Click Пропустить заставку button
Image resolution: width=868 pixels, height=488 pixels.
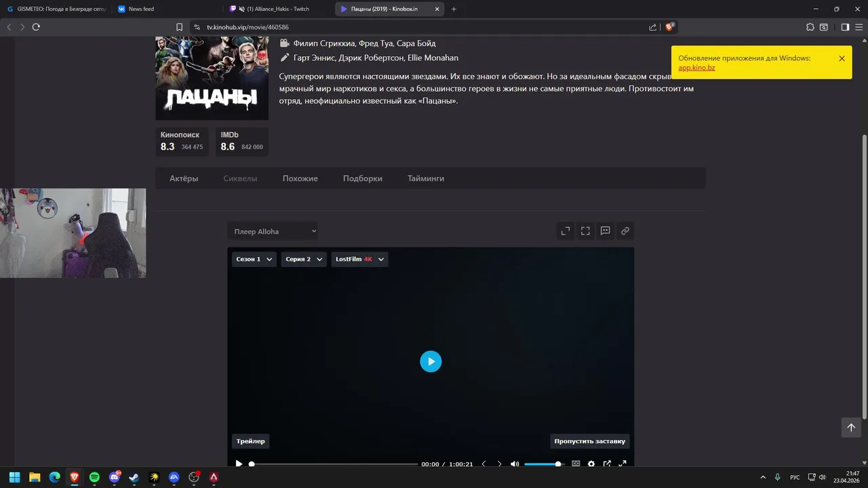tap(590, 441)
